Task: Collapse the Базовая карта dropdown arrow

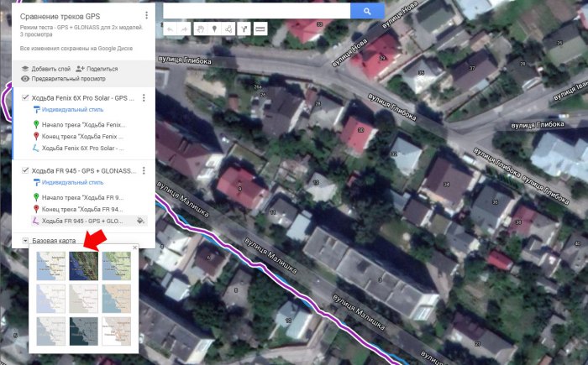Action: pos(25,241)
